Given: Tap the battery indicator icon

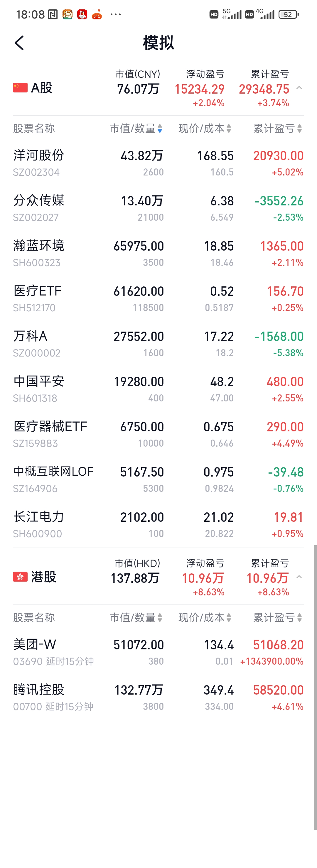Looking at the screenshot, I should [288, 14].
